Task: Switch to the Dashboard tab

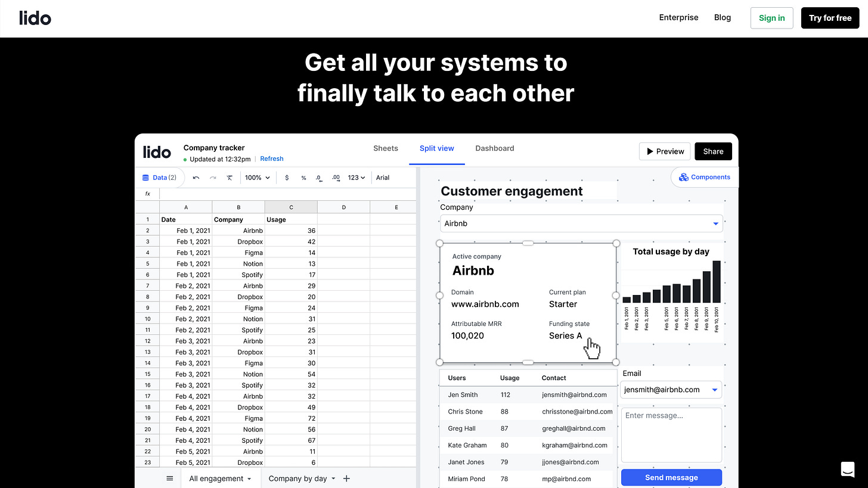Action: (495, 148)
